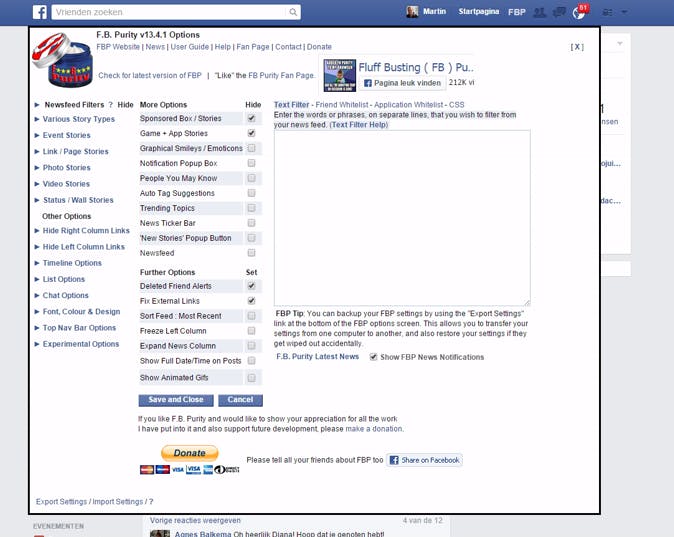
Task: Open FBP link in top bar
Action: (517, 12)
